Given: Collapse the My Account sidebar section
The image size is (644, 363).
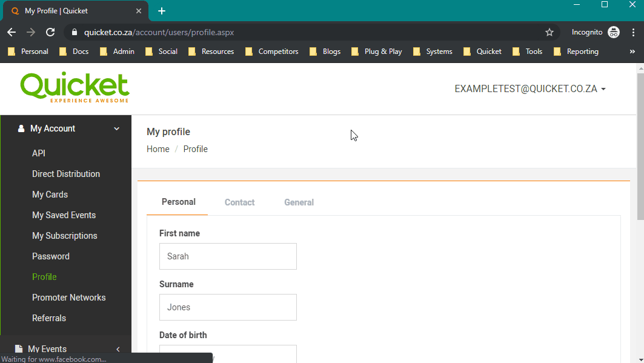Looking at the screenshot, I should (65, 128).
